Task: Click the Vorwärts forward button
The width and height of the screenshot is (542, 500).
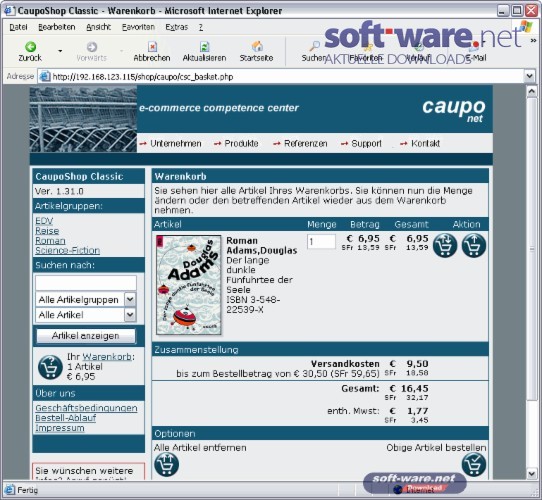Action: (x=92, y=52)
